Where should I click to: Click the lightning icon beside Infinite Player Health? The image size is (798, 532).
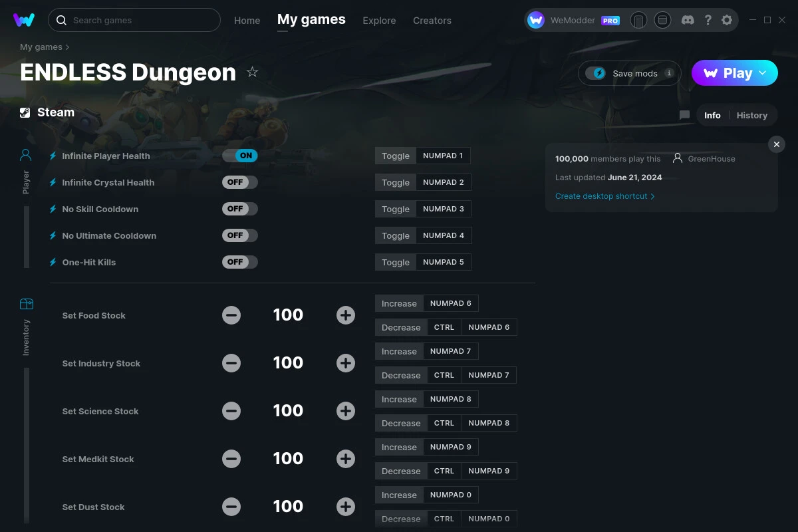pyautogui.click(x=53, y=156)
